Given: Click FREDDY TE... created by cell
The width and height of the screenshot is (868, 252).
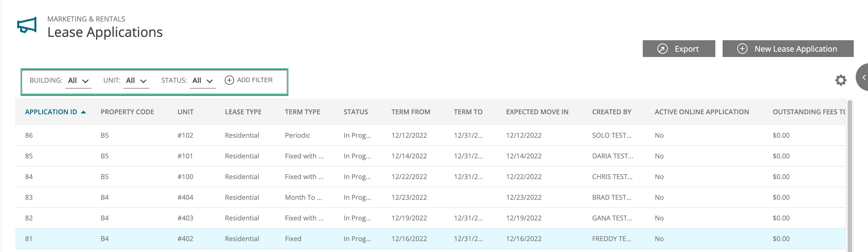Looking at the screenshot, I should 612,239.
